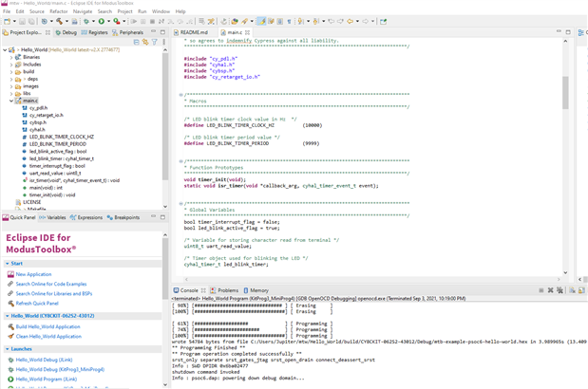
Task: Collapse the main.c tree node
Action: point(11,101)
